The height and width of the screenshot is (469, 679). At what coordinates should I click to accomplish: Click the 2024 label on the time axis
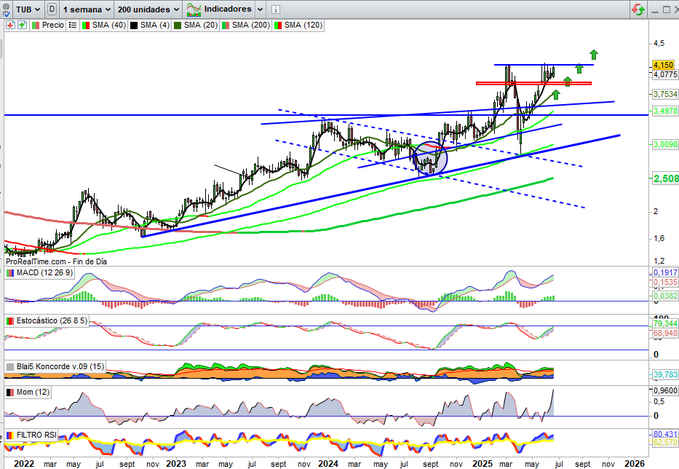pos(328,463)
